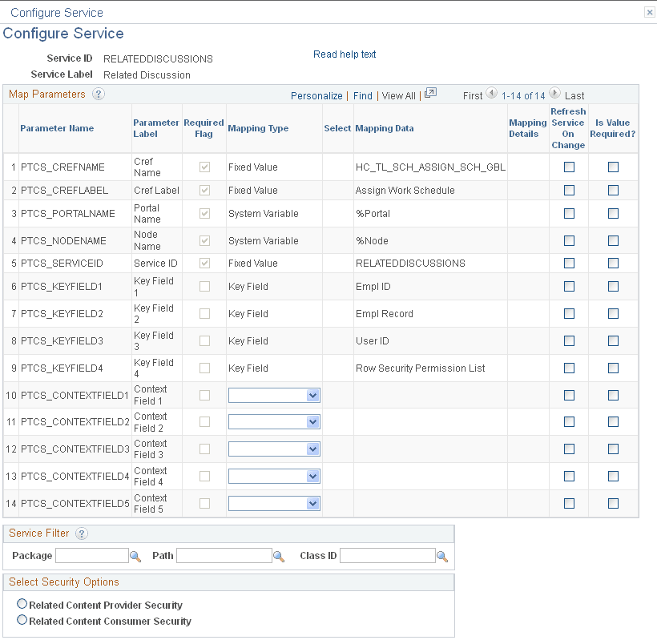Click inside the Class ID input field
Viewport: 657px width, 644px height.
[x=389, y=555]
